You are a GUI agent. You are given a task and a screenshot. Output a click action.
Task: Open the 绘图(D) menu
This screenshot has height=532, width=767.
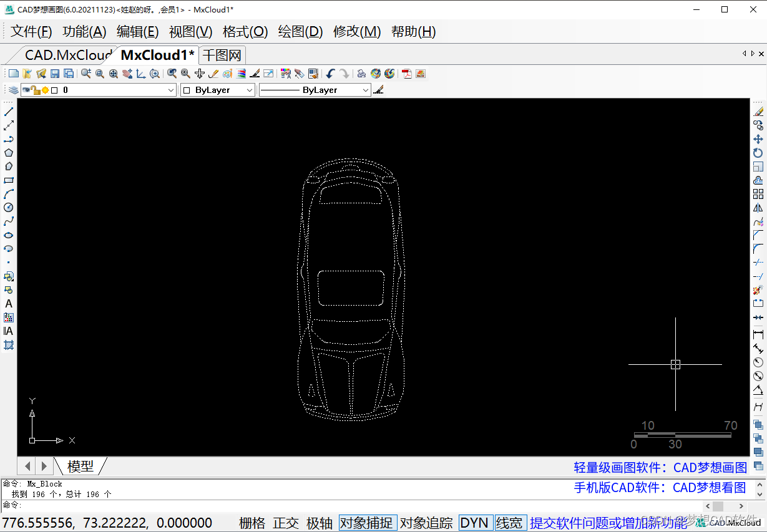click(x=301, y=32)
